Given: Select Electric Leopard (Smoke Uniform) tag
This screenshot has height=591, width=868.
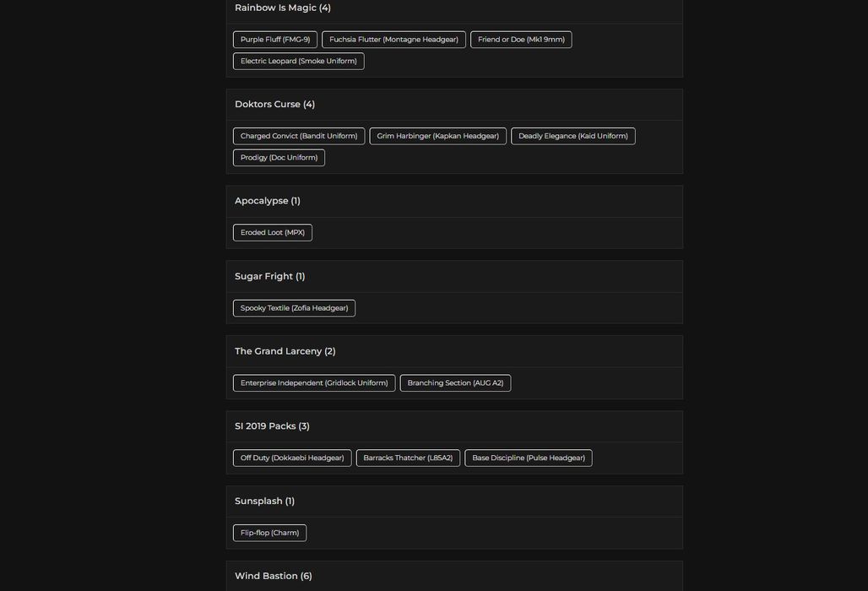Looking at the screenshot, I should [298, 61].
